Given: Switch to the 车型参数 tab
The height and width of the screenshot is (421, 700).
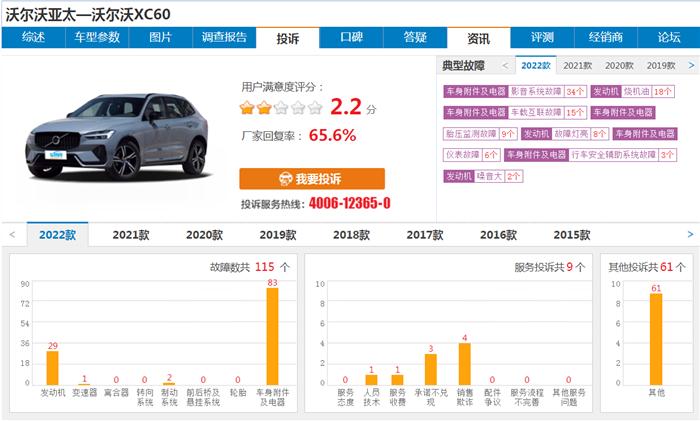Looking at the screenshot, I should pos(97,38).
